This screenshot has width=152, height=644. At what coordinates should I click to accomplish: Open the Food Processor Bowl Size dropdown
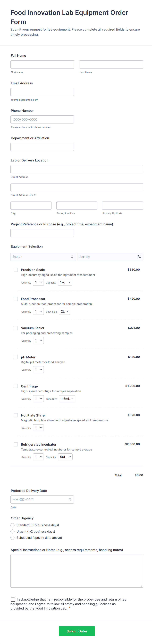[64, 311]
